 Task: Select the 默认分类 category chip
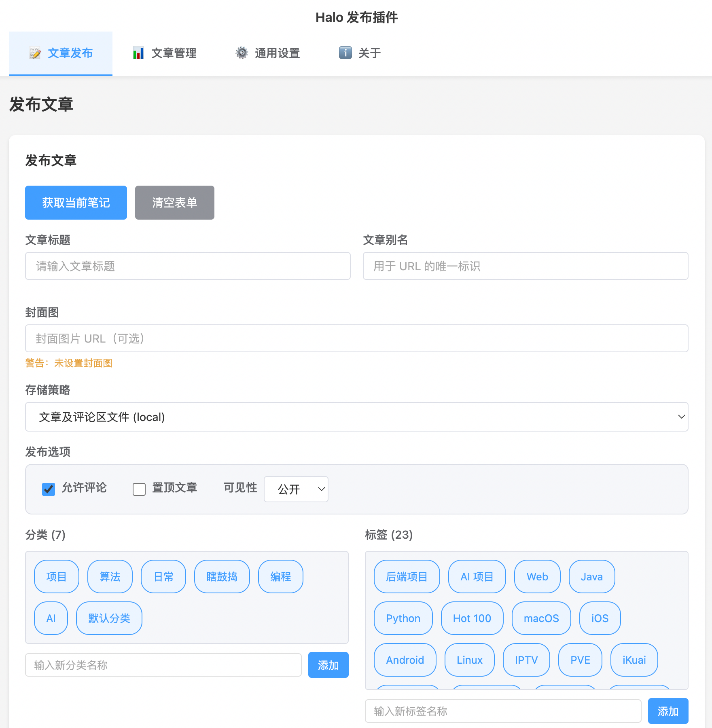coord(109,618)
